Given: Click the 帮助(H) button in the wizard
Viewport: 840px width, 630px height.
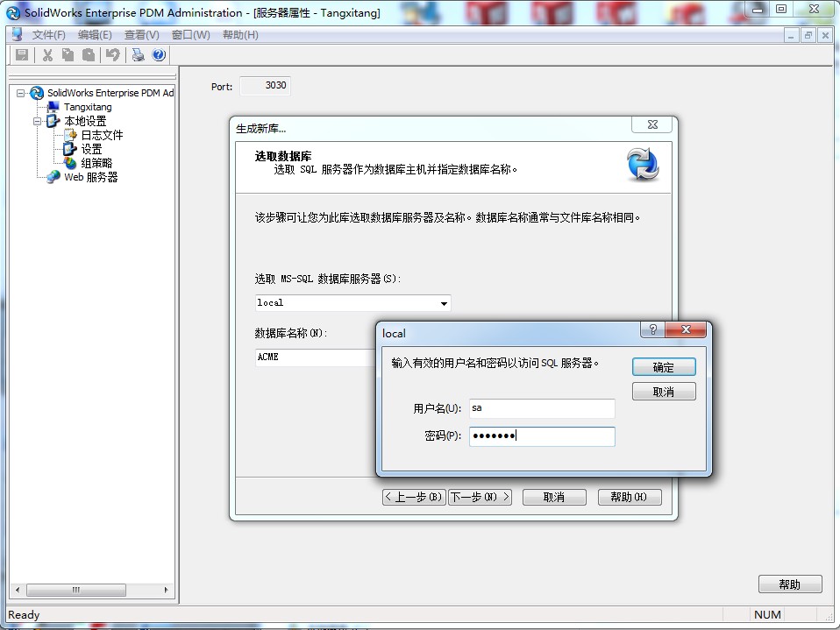Looking at the screenshot, I should click(630, 498).
